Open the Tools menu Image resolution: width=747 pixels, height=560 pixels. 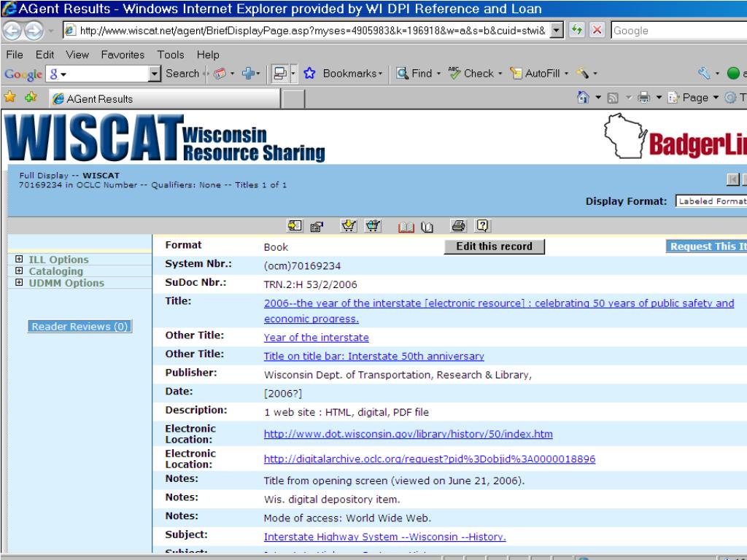click(171, 55)
